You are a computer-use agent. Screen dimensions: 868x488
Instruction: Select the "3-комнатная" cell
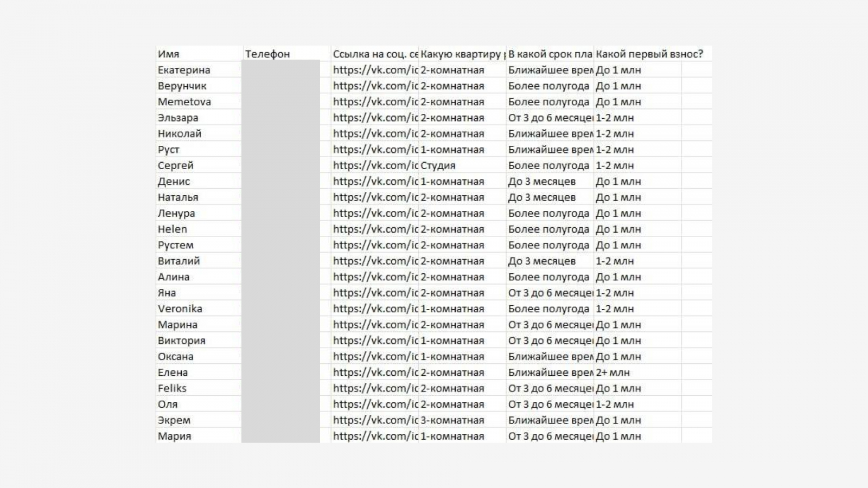(x=452, y=420)
